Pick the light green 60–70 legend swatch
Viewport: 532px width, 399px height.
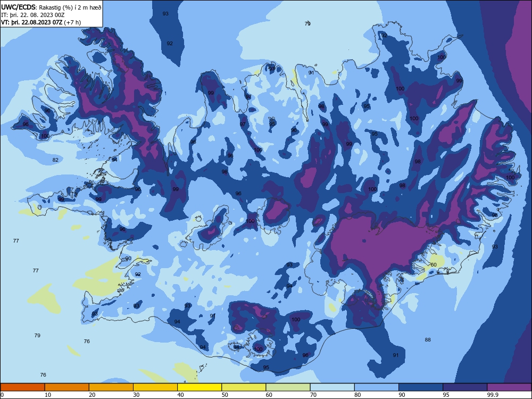[288, 387]
